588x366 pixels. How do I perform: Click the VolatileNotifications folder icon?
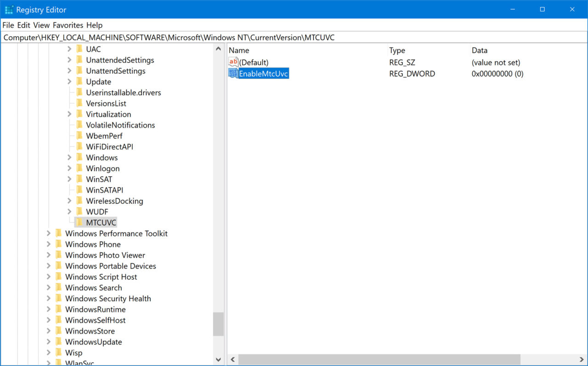click(x=79, y=125)
